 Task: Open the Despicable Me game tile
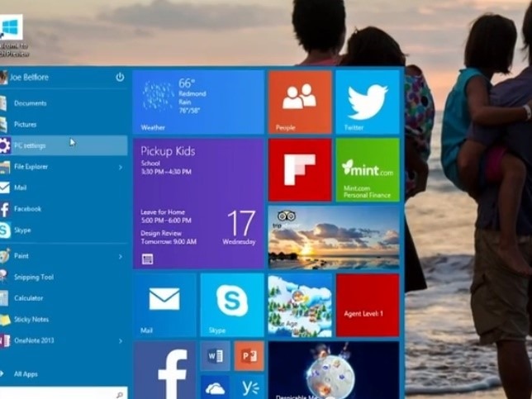[334, 370]
